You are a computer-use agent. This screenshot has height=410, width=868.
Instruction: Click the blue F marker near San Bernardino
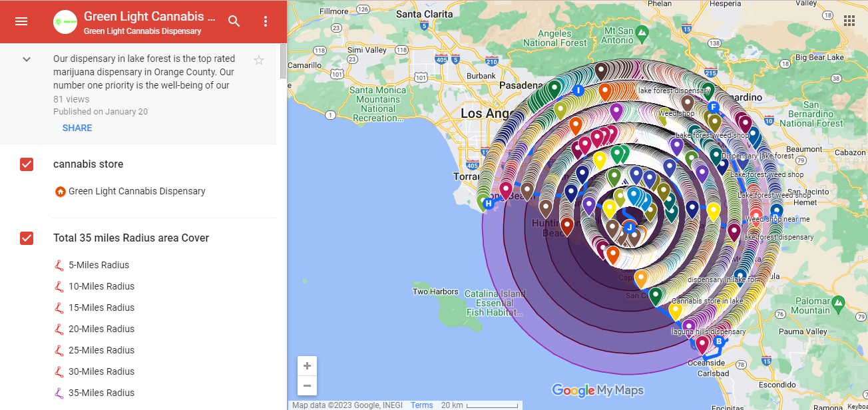(714, 107)
